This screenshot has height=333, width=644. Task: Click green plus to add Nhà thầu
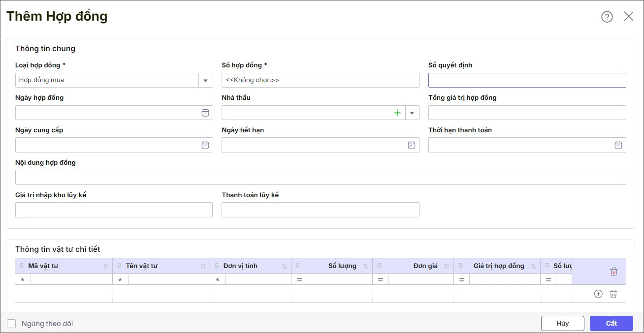(397, 113)
